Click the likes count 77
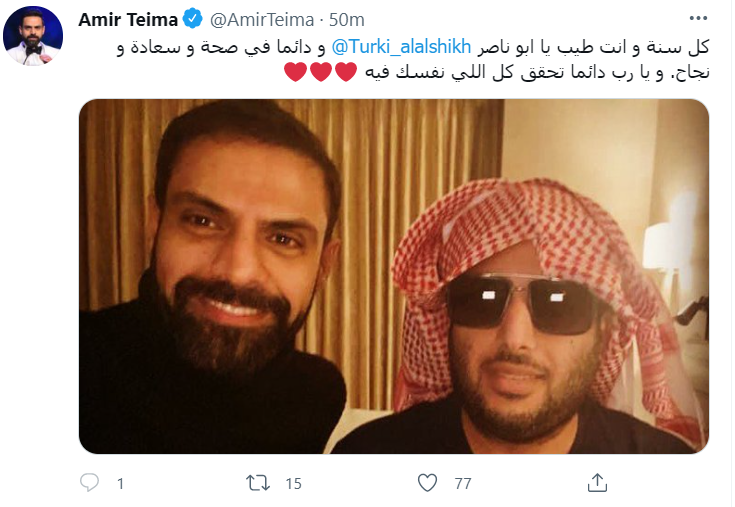 click(x=462, y=484)
